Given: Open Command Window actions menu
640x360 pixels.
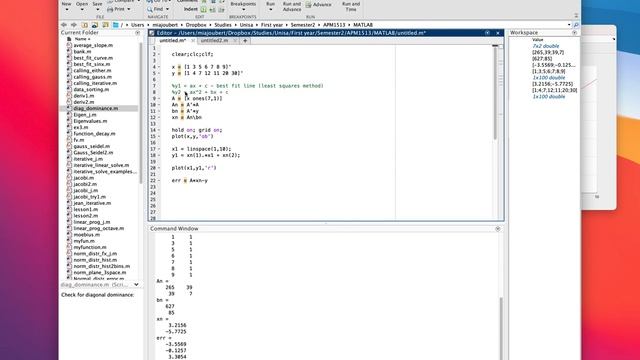Looking at the screenshot, I should click(x=498, y=229).
